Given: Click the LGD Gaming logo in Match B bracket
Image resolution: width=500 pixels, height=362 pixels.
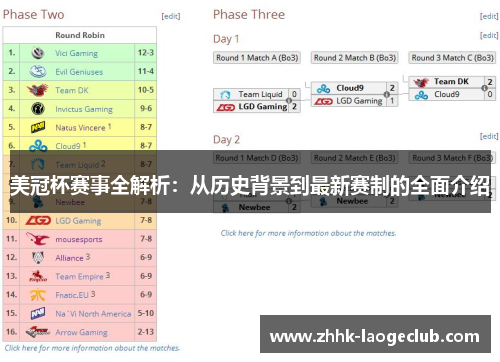Looking at the screenshot, I should [323, 101].
